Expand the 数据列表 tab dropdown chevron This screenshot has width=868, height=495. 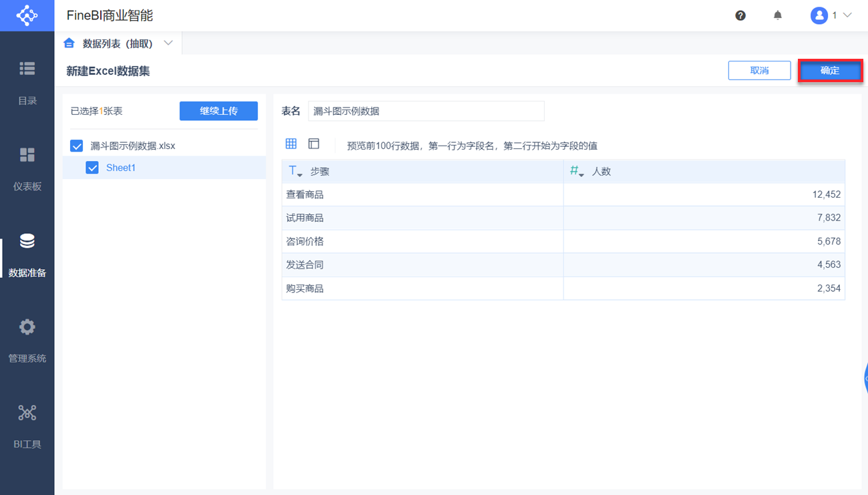click(x=168, y=43)
